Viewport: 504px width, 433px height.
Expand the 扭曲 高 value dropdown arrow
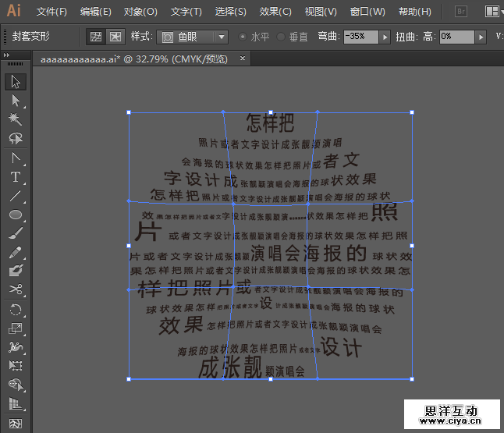pyautogui.click(x=481, y=37)
